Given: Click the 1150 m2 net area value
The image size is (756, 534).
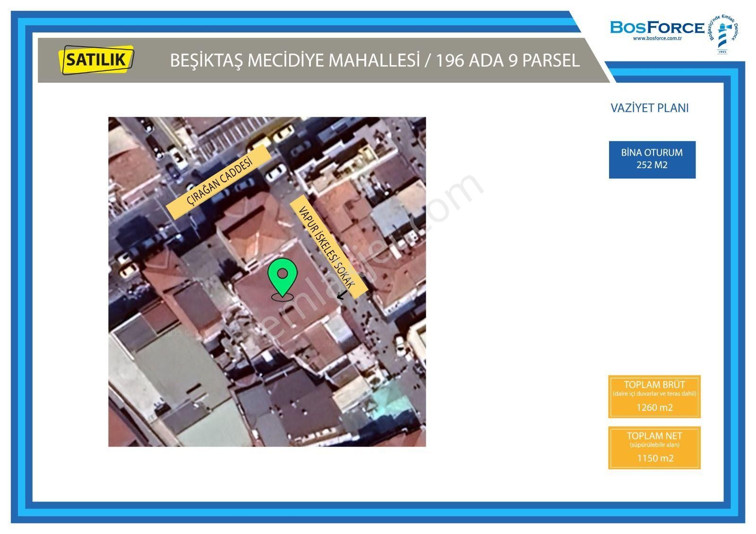Looking at the screenshot, I should tap(654, 458).
